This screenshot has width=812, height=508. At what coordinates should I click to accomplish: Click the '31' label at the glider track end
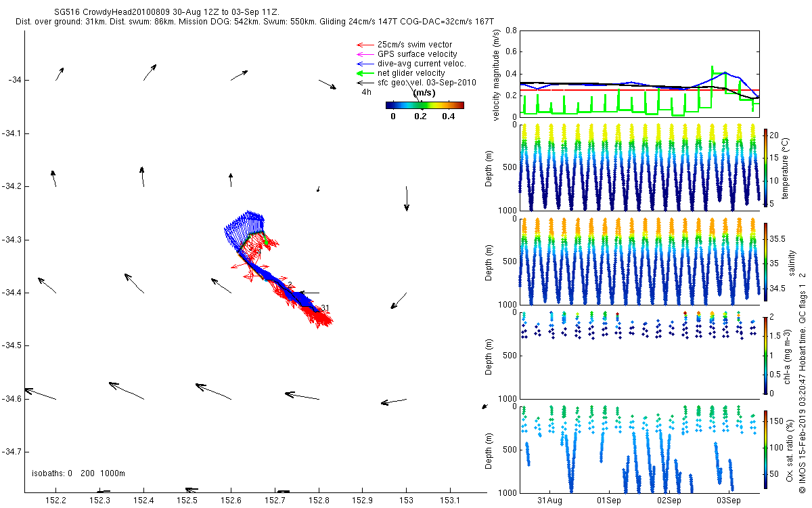pos(325,308)
